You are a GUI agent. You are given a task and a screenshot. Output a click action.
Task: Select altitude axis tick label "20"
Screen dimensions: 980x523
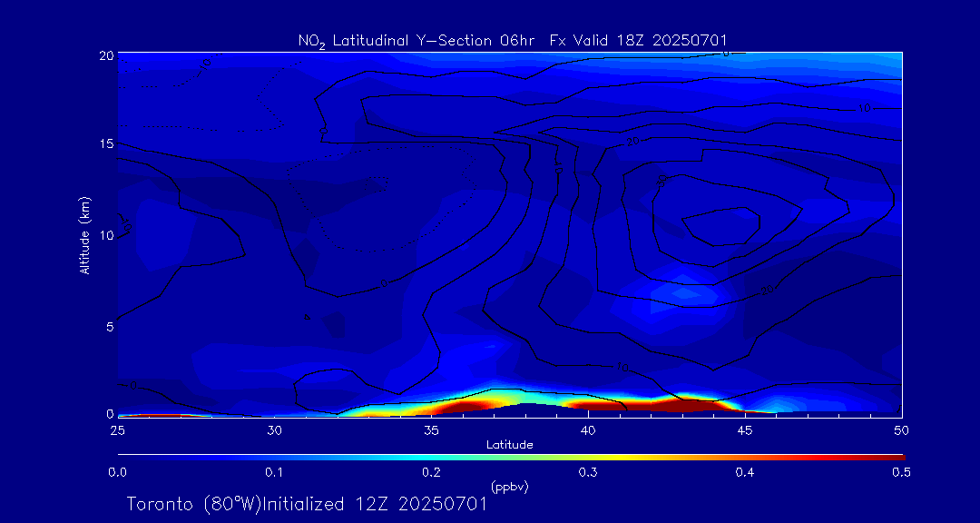click(105, 55)
